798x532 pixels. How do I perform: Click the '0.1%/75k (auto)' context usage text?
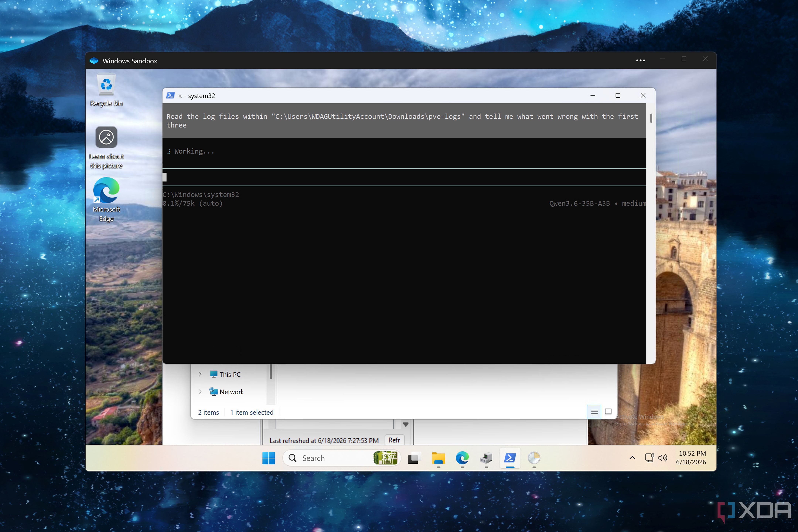(193, 204)
